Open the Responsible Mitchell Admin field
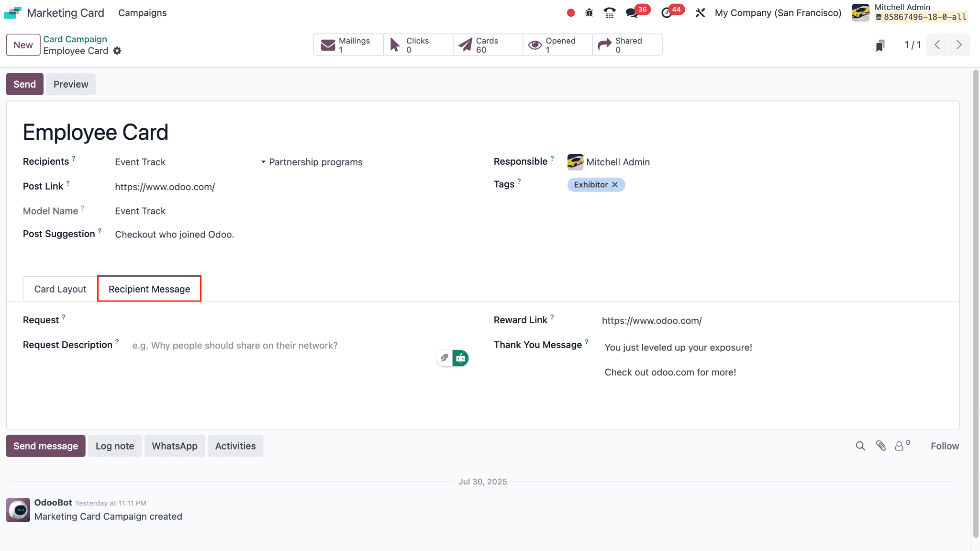The image size is (980, 551). [x=618, y=162]
